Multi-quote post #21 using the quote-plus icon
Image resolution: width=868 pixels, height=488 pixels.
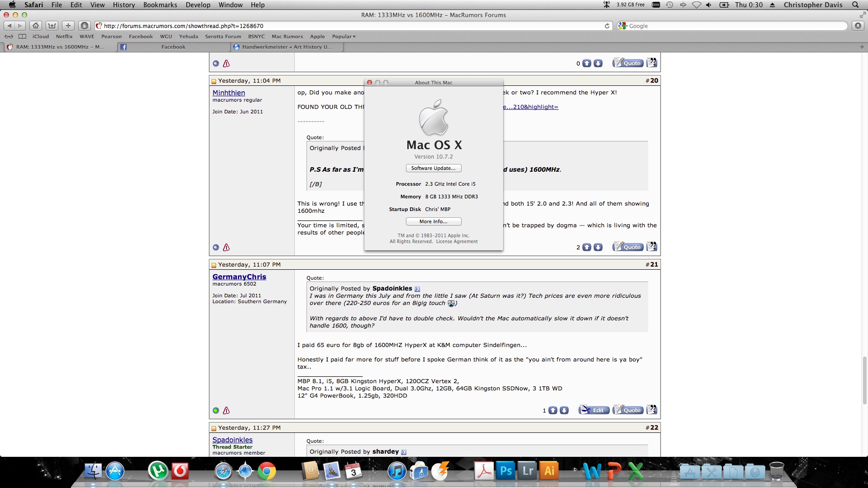[x=651, y=410]
